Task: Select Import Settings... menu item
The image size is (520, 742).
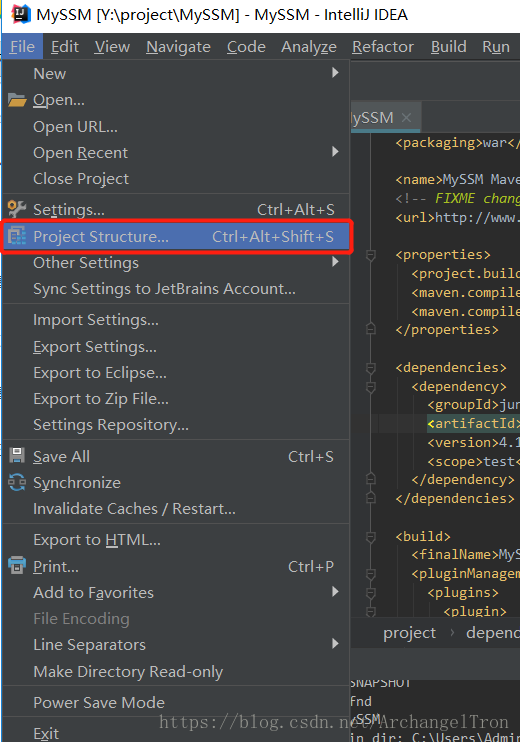Action: point(176,320)
